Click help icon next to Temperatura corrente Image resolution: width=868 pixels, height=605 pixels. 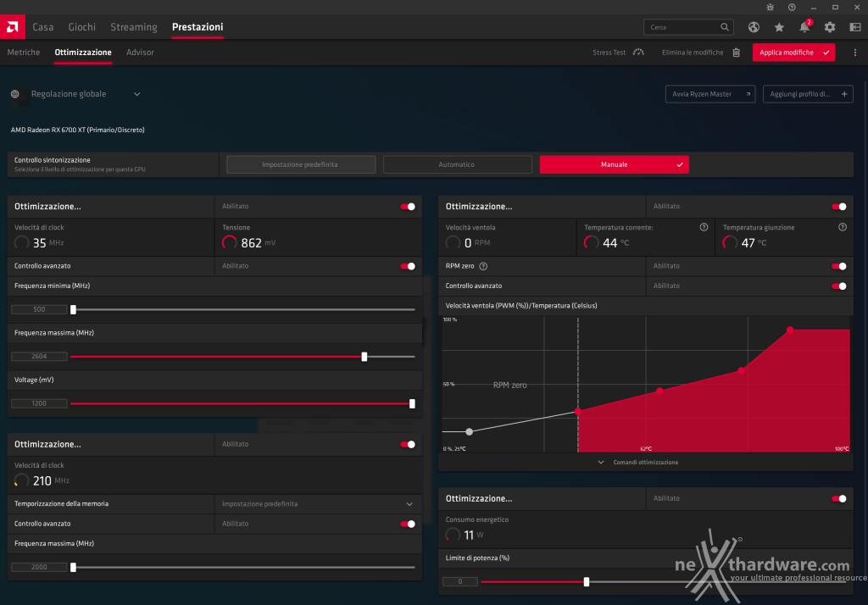704,227
